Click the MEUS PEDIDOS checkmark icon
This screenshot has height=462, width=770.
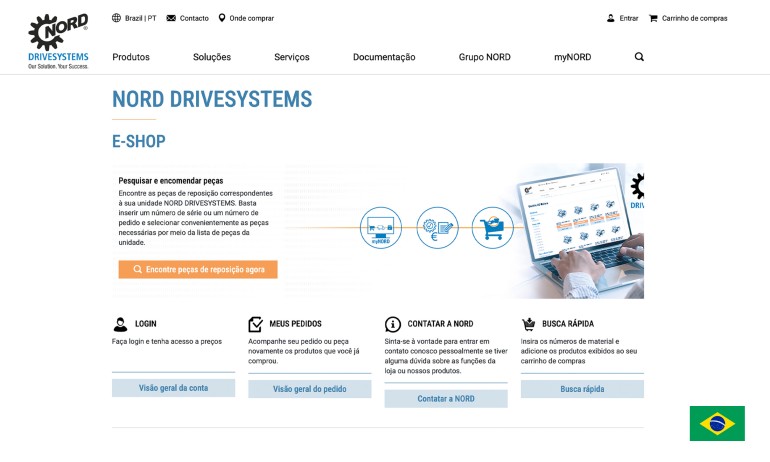pos(255,324)
